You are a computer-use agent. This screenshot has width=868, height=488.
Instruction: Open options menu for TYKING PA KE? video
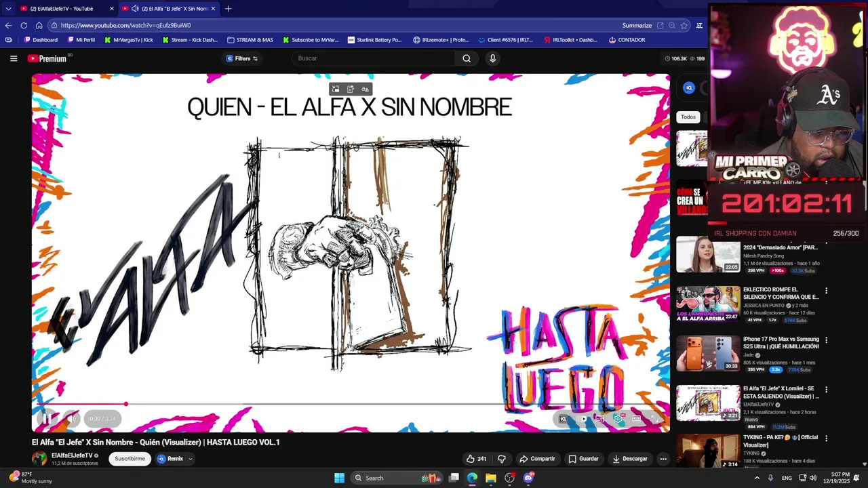tap(826, 439)
